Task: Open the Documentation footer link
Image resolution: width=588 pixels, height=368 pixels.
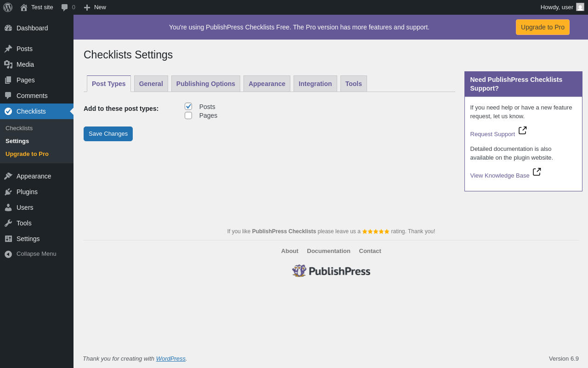Action: 328,251
